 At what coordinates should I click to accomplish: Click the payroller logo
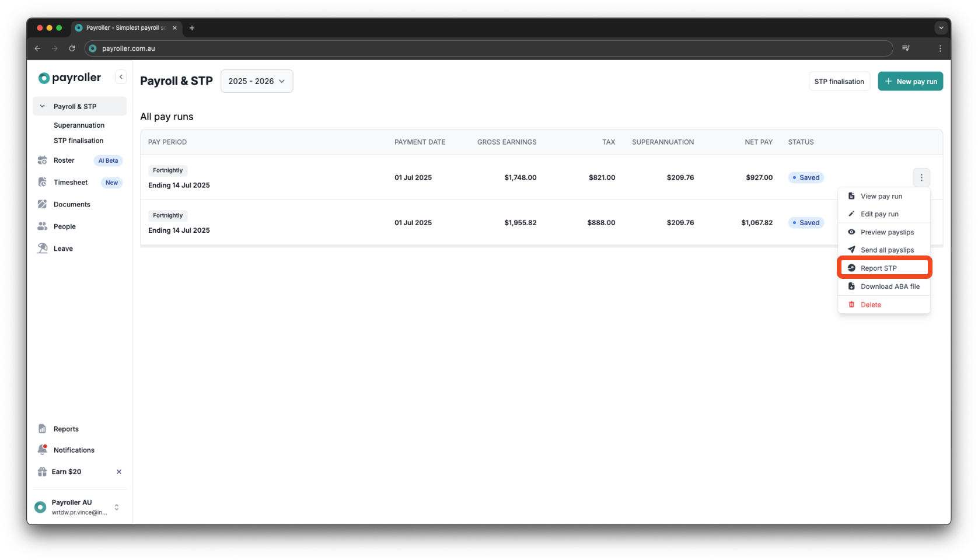point(69,78)
